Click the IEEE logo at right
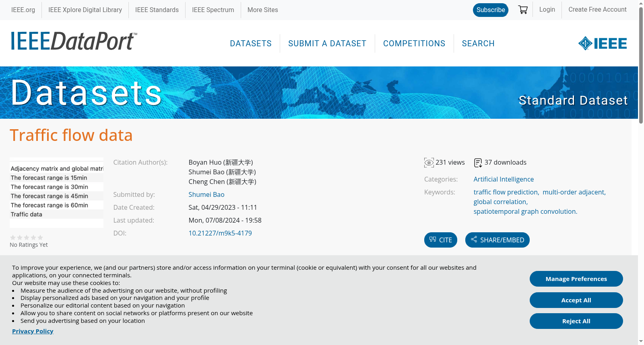Viewport: 644px width, 345px height. pyautogui.click(x=603, y=43)
